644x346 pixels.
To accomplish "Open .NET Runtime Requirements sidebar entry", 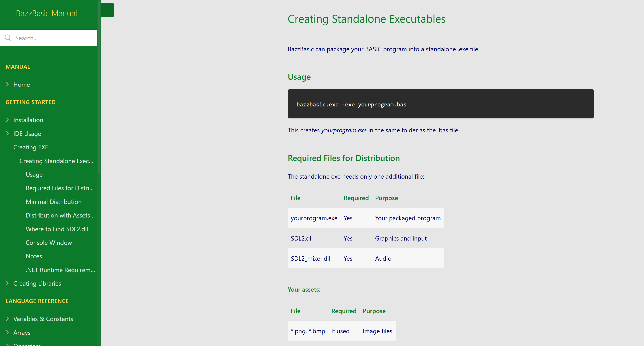I will click(60, 270).
